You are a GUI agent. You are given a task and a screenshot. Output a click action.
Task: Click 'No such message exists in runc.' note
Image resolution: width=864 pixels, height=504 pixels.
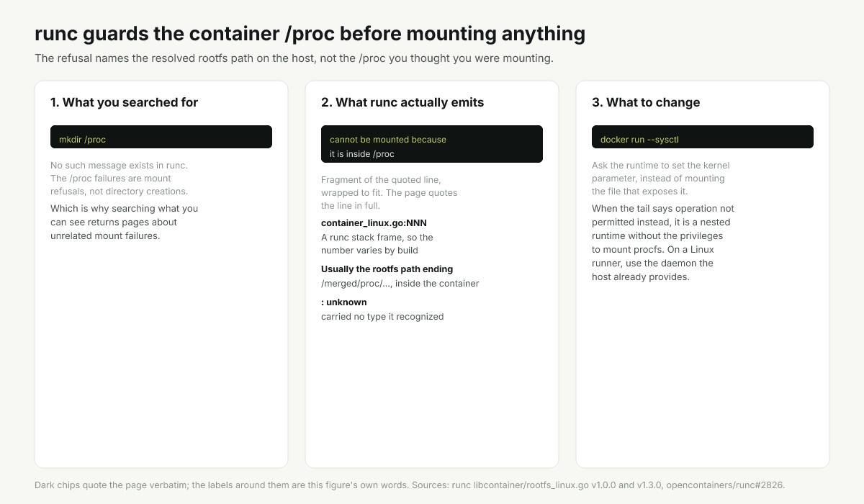click(119, 166)
